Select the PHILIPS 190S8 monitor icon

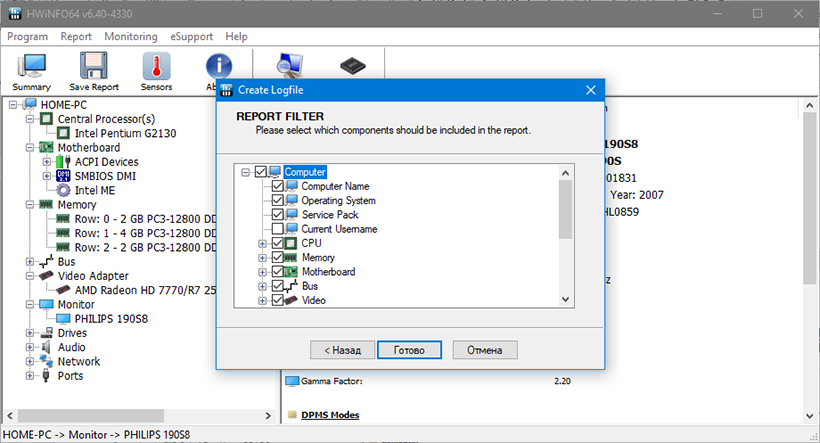tap(63, 318)
